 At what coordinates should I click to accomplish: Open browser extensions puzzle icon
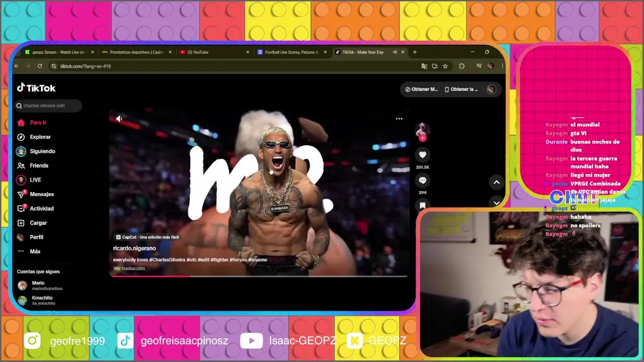[x=462, y=66]
